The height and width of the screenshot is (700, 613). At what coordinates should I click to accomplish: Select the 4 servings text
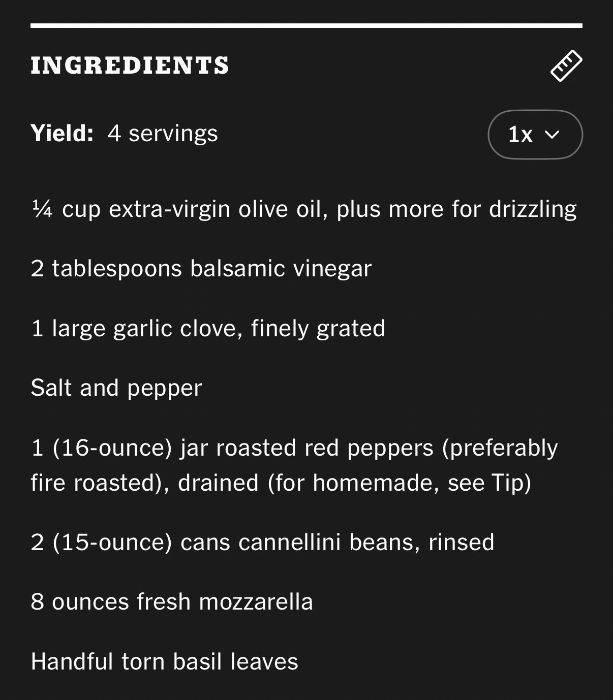163,134
